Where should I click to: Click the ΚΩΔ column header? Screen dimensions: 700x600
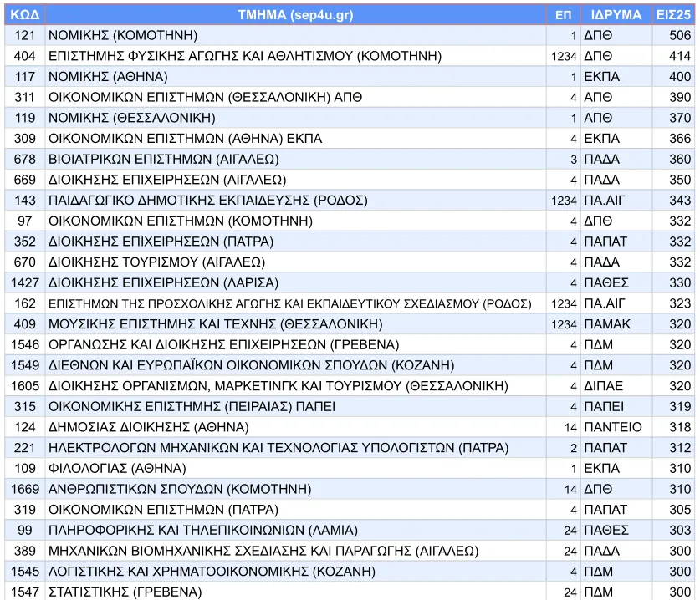click(x=24, y=14)
